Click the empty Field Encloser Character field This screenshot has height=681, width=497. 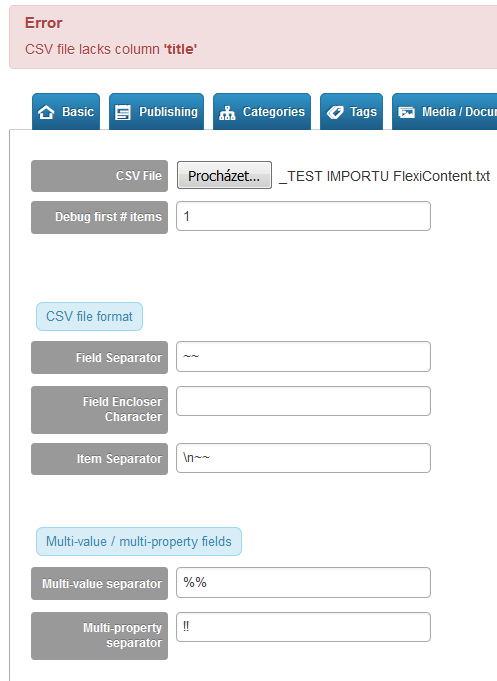click(x=303, y=401)
